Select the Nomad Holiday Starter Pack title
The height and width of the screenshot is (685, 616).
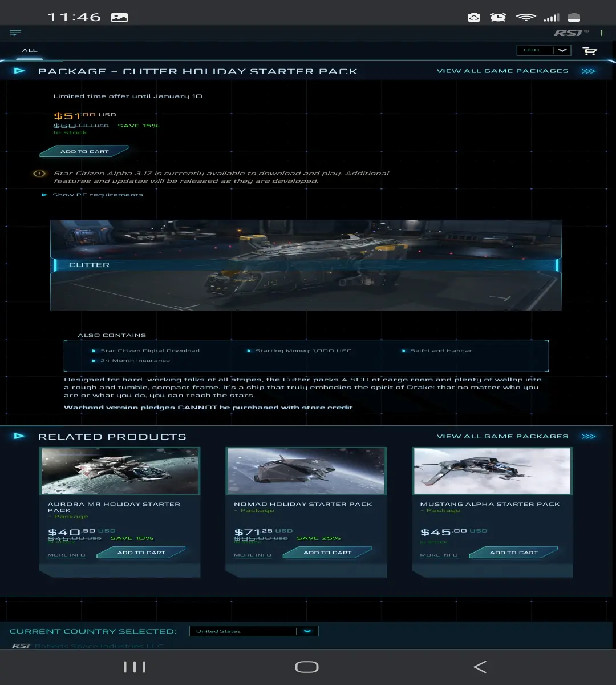pos(303,504)
